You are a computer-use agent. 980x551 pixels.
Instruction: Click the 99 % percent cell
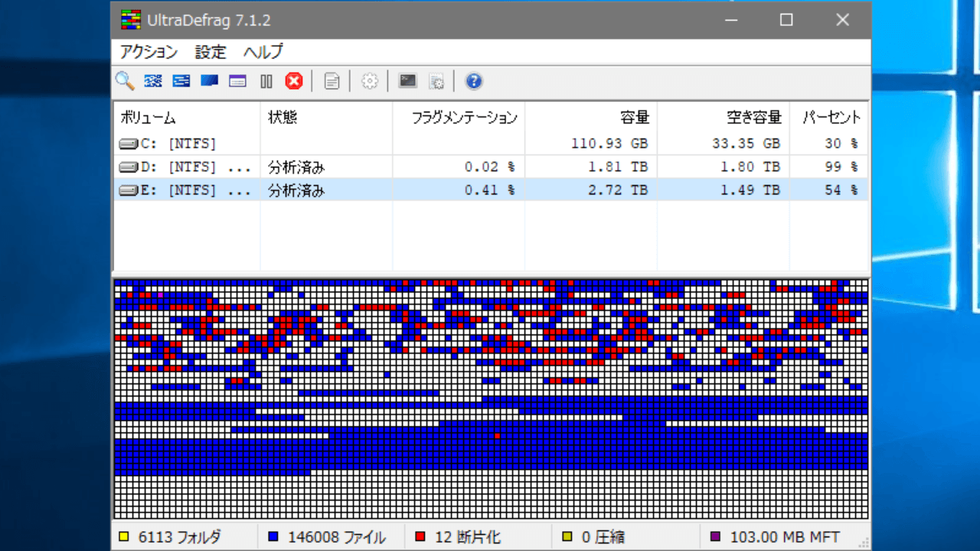841,167
